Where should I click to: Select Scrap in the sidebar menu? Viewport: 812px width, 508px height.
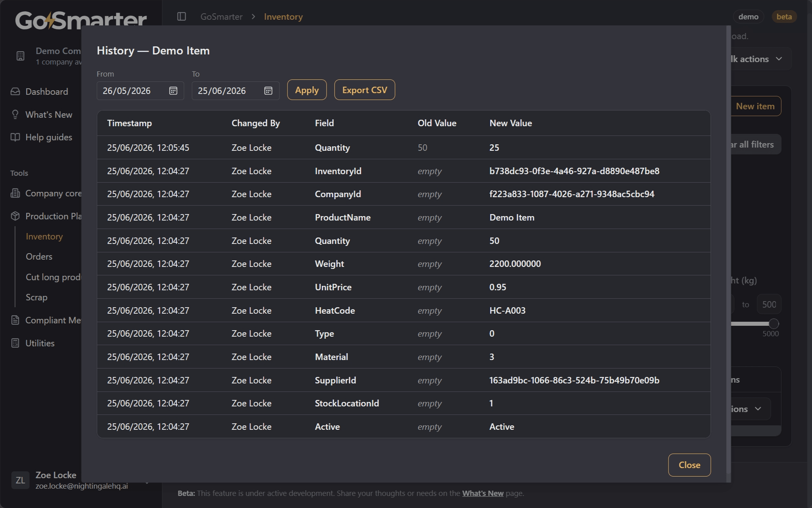coord(37,297)
